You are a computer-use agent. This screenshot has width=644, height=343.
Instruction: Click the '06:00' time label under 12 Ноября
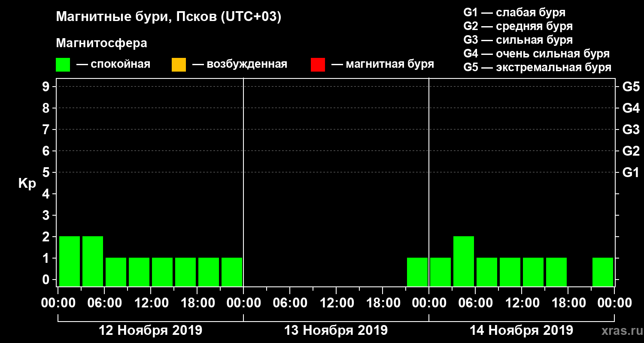pyautogui.click(x=104, y=303)
